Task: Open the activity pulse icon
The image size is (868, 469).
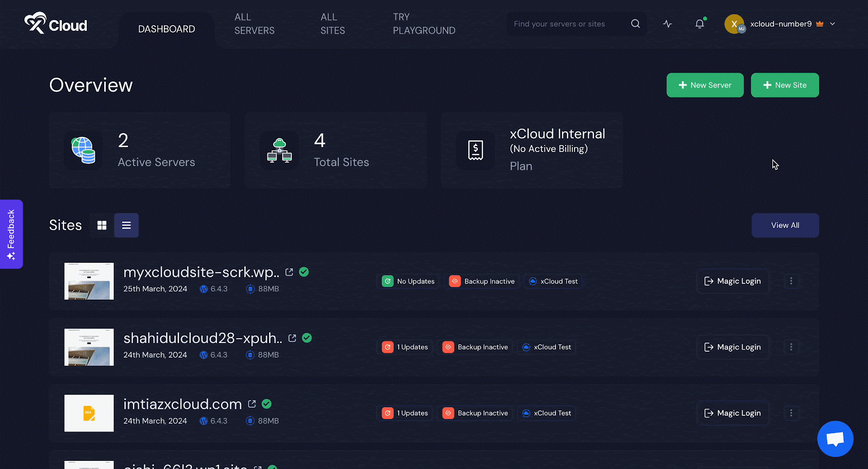Action: click(x=667, y=24)
